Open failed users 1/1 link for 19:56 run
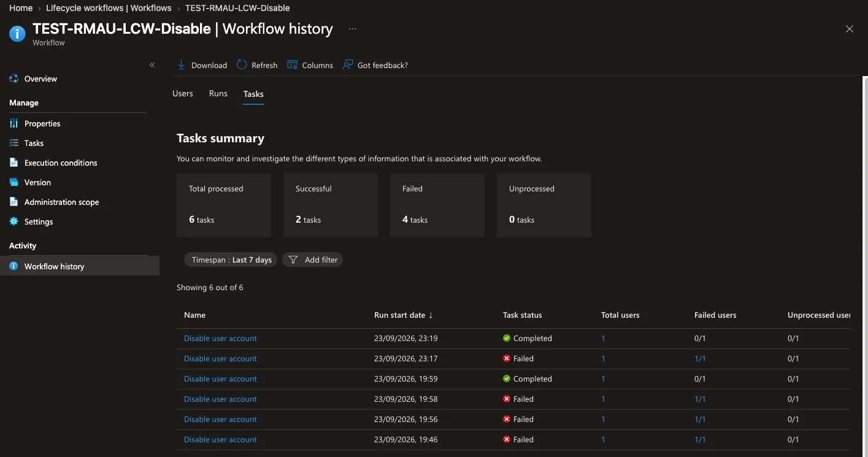Image resolution: width=868 pixels, height=457 pixels. point(700,420)
